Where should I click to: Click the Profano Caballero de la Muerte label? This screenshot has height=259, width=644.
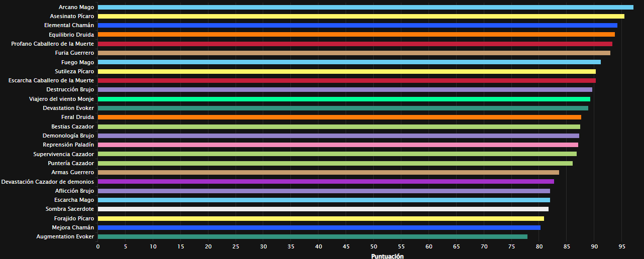(52, 44)
